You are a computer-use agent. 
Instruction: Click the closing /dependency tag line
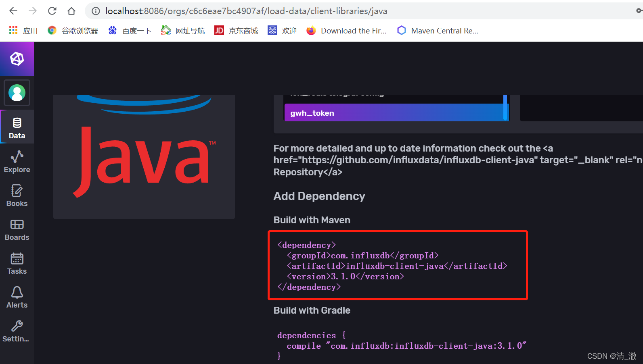pos(309,287)
